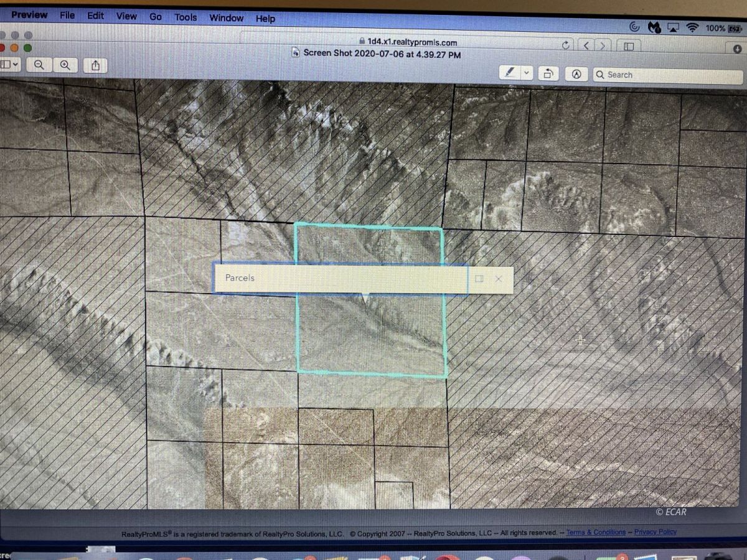The width and height of the screenshot is (747, 560).
Task: Reload the page in Safari
Action: coord(565,45)
